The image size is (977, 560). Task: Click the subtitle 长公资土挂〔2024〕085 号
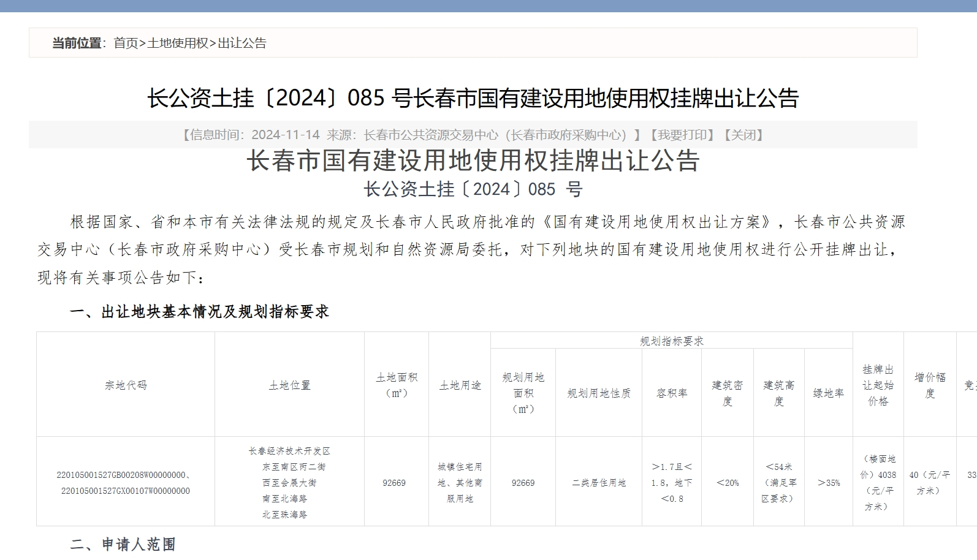[x=473, y=189]
